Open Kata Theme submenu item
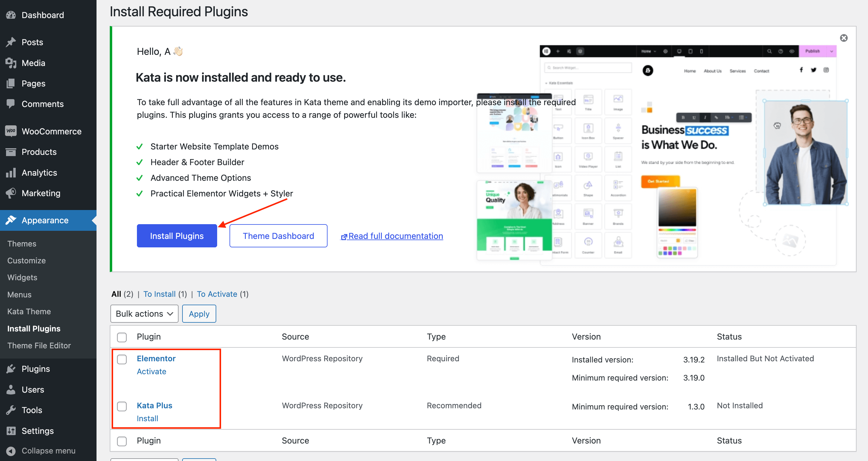This screenshot has width=868, height=461. (29, 312)
